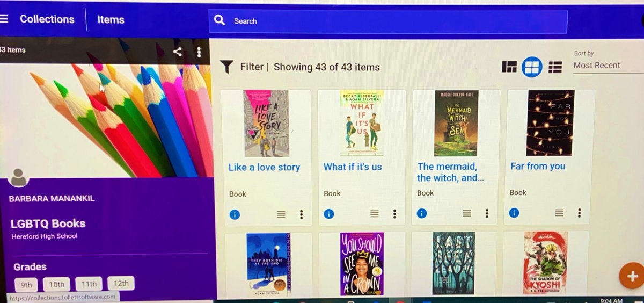
Task: Open They Both Die at the End cover
Action: (x=268, y=264)
